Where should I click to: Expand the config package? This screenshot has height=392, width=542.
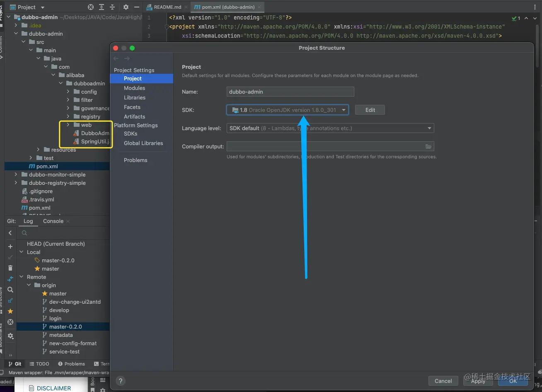(x=68, y=92)
